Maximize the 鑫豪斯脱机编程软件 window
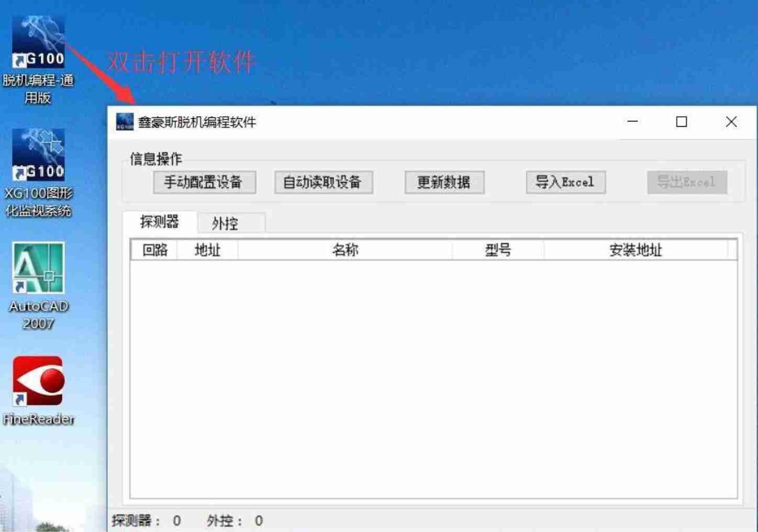The width and height of the screenshot is (758, 532). (682, 122)
